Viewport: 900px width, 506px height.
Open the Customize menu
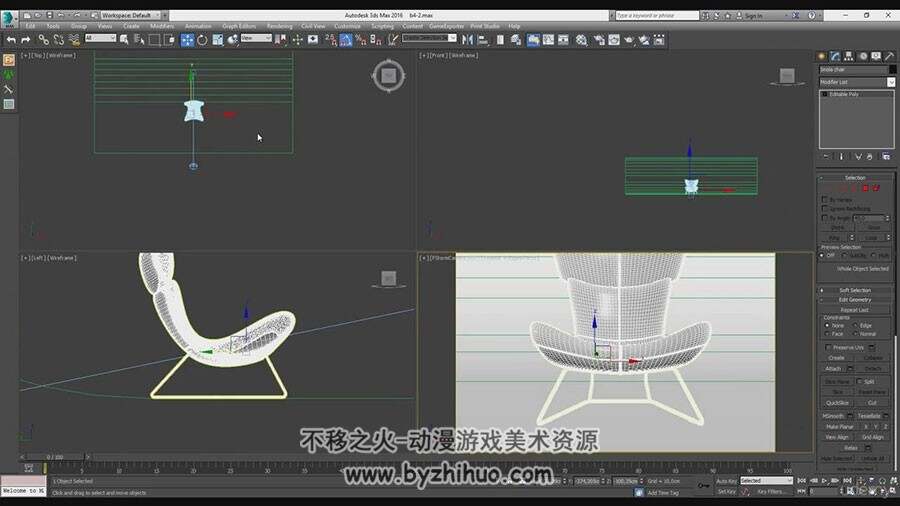(347, 26)
